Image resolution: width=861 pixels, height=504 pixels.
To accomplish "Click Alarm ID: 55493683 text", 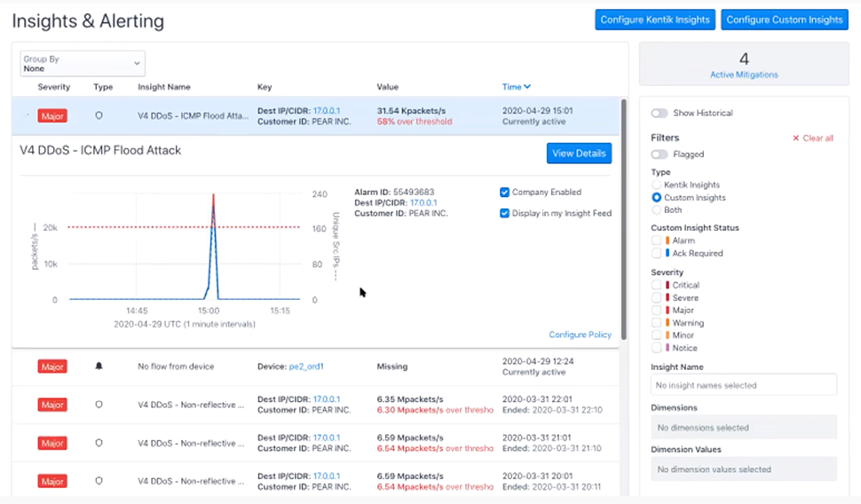I will pyautogui.click(x=394, y=193).
